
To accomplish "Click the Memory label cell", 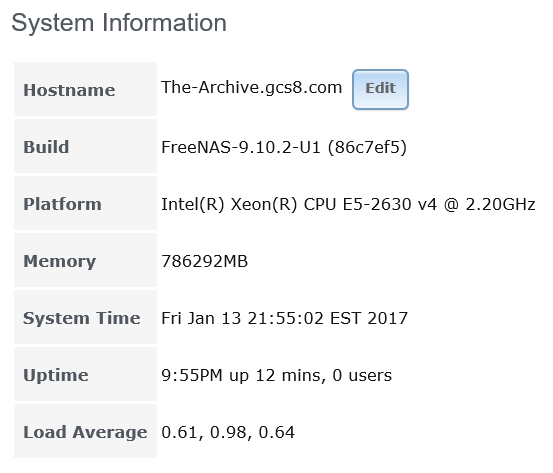I will (x=85, y=260).
